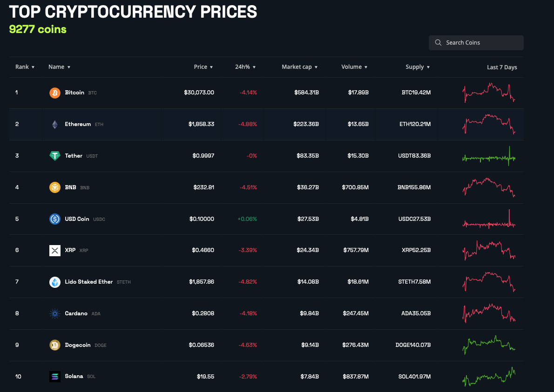The width and height of the screenshot is (554, 392).
Task: Click supply value SOL401.97M
Action: tap(414, 377)
